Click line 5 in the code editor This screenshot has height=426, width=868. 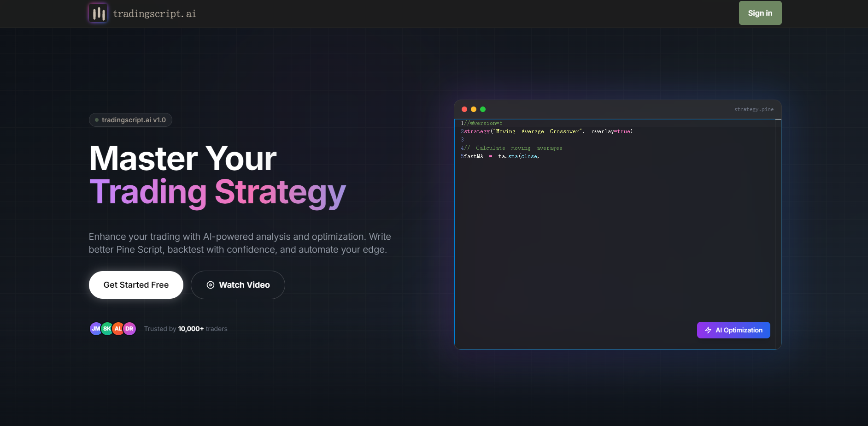click(500, 156)
